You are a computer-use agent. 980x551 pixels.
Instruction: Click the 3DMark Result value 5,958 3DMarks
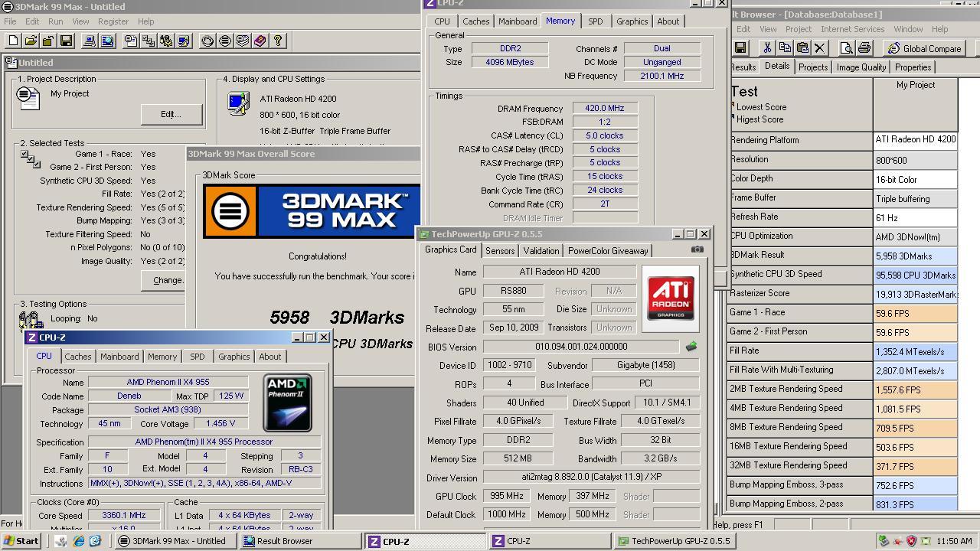click(x=915, y=256)
